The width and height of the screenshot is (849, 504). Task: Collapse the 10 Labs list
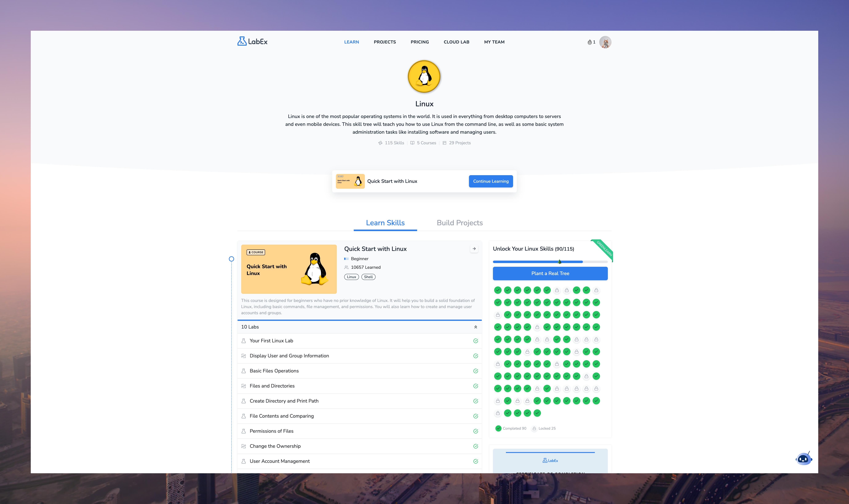click(475, 327)
